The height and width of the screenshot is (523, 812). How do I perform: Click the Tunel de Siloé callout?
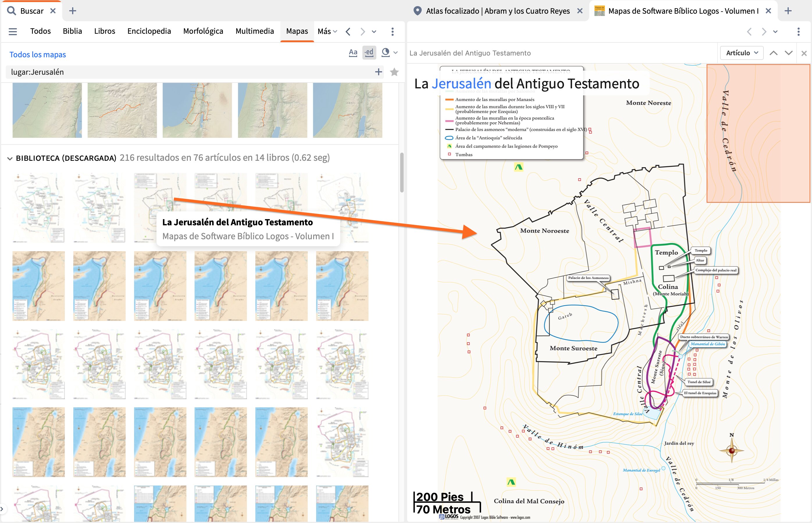coord(699,382)
